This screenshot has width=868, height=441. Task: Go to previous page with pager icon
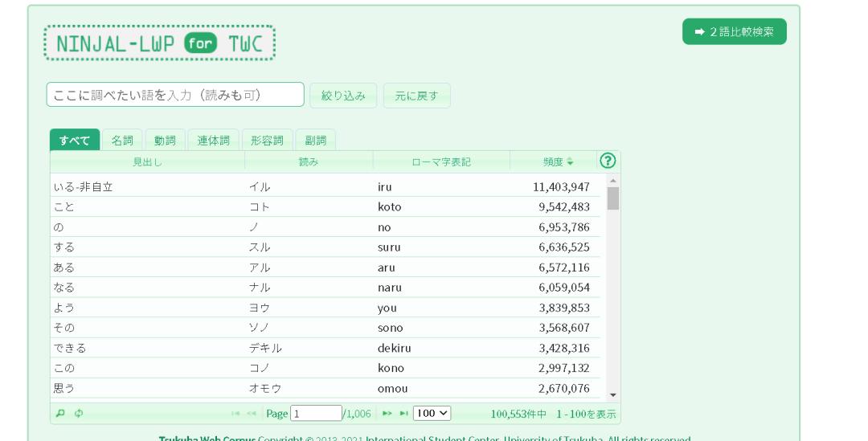pyautogui.click(x=252, y=414)
